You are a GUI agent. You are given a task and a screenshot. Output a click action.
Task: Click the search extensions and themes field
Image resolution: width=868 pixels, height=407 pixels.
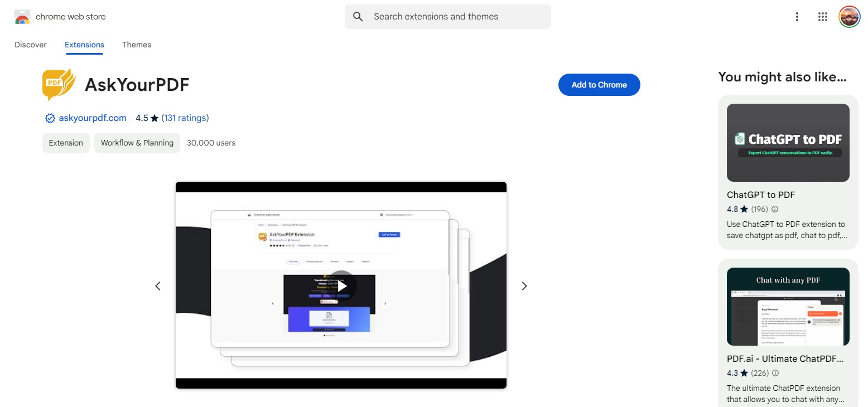(x=447, y=17)
